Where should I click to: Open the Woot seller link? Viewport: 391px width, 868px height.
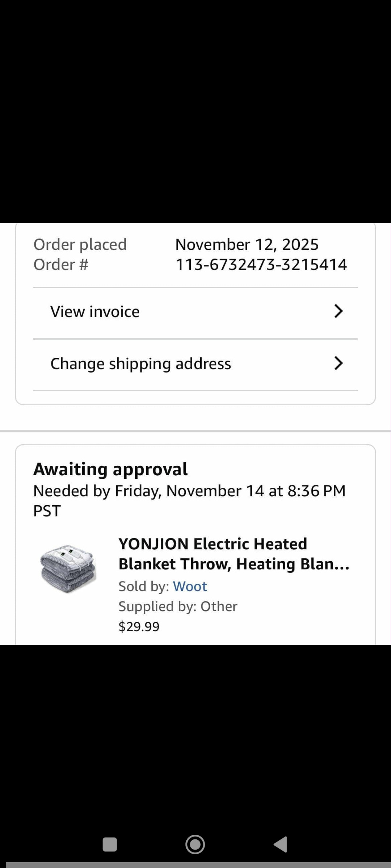[x=190, y=586]
